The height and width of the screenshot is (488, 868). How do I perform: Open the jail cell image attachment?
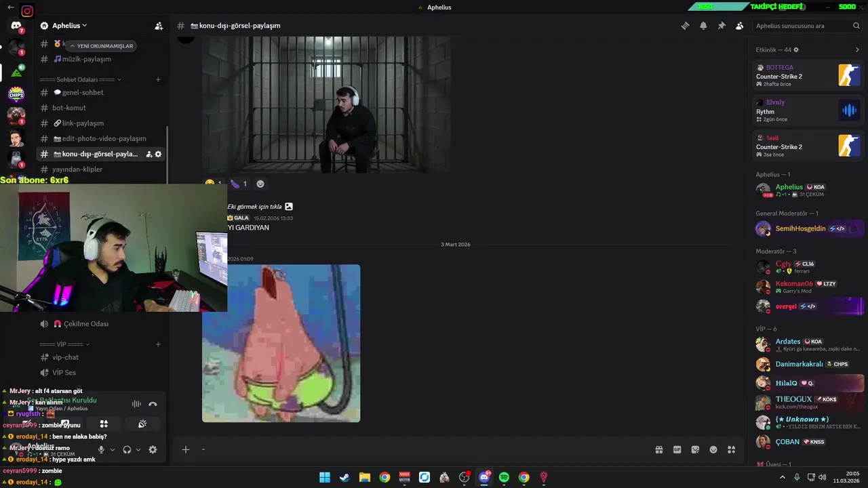(326, 105)
